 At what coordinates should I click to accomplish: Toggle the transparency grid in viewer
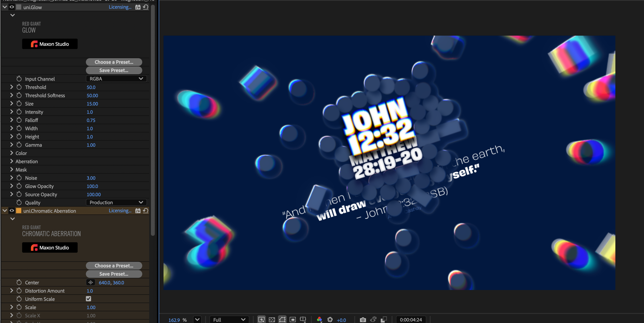(x=272, y=319)
